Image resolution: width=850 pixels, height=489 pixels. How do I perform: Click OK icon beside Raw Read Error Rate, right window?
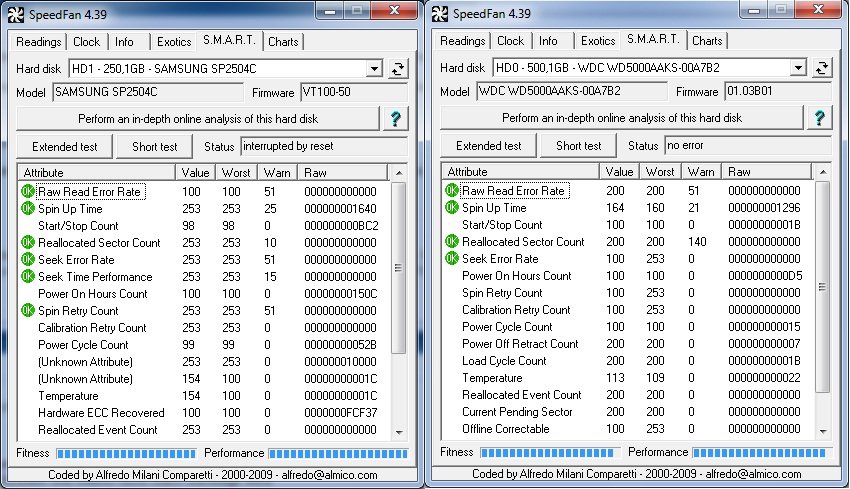[452, 191]
